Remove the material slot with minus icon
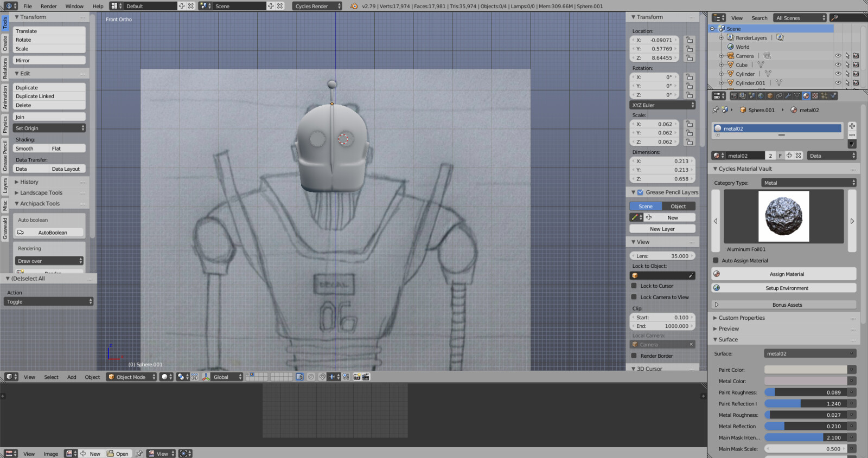 point(852,135)
